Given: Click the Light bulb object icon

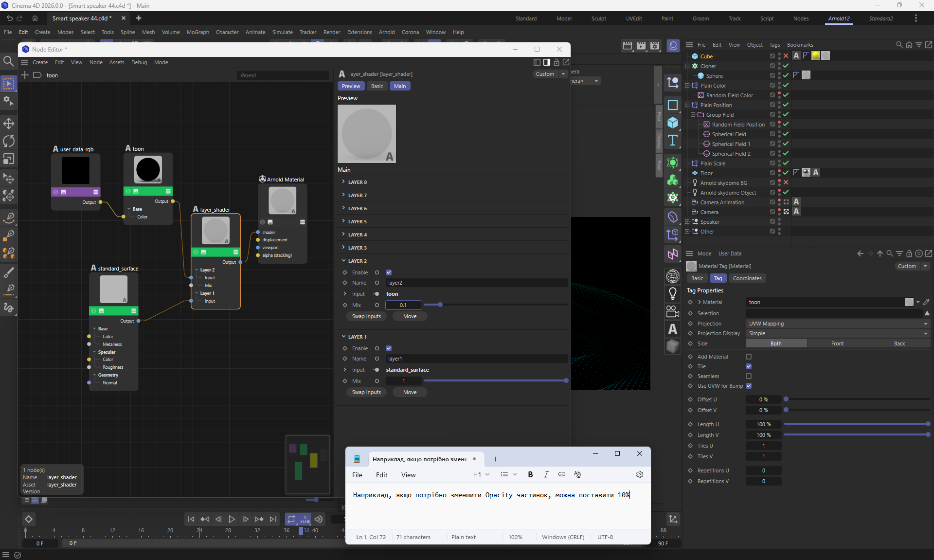Looking at the screenshot, I should 673,293.
